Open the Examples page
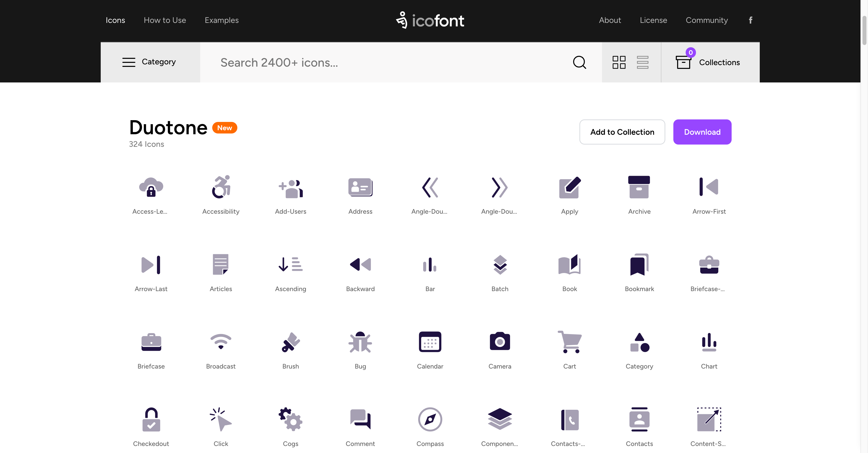 tap(221, 20)
